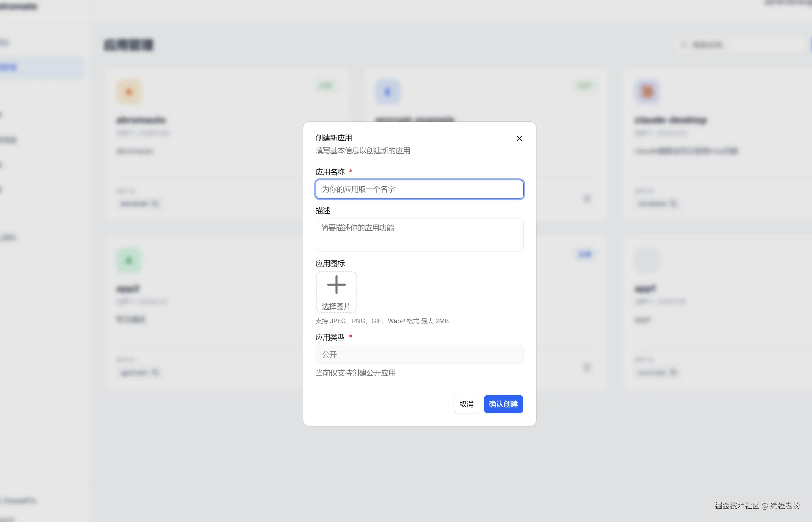Copy the client ID in the bottom-left app card
The height and width of the screenshot is (522, 812).
click(x=155, y=372)
